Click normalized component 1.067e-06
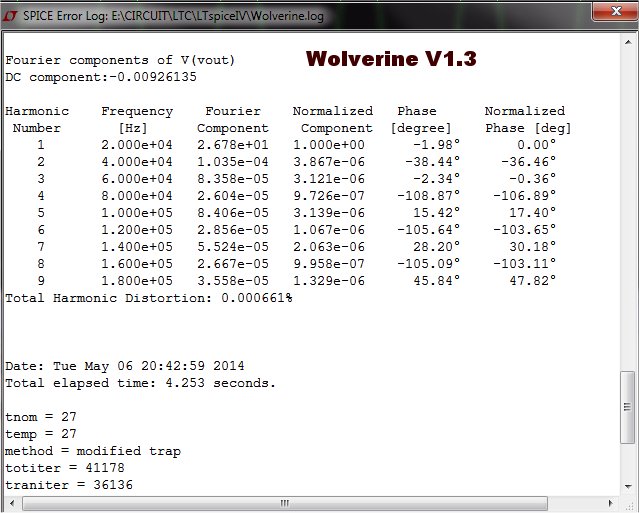 (329, 230)
